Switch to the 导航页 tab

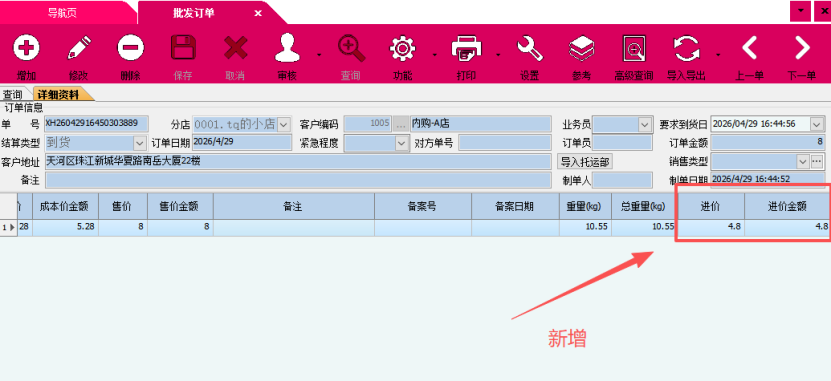click(x=63, y=13)
